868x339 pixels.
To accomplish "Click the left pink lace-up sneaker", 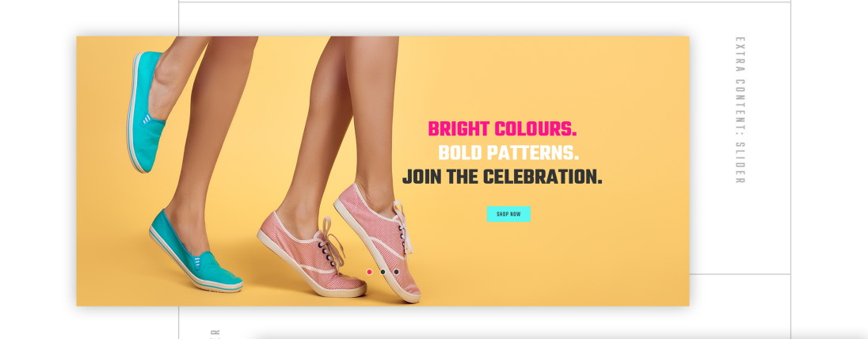I will click(x=311, y=254).
